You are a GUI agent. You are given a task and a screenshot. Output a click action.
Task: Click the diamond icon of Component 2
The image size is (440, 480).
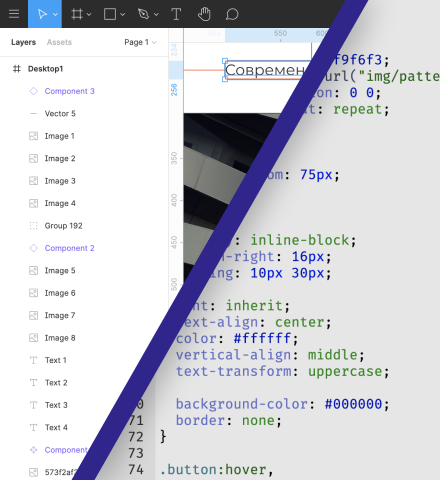[34, 248]
